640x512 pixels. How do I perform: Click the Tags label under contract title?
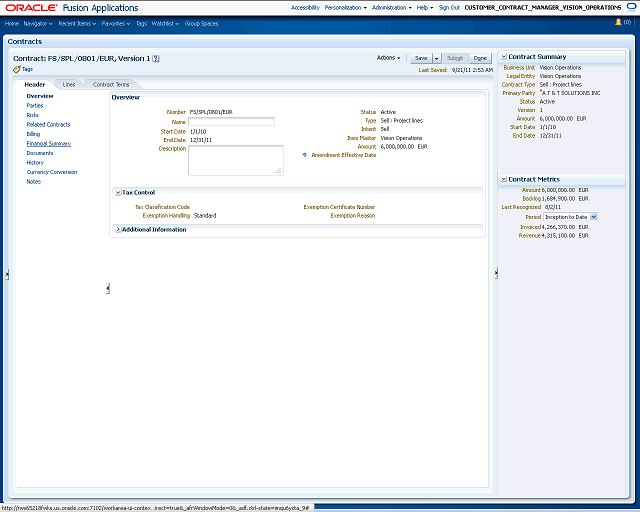coord(27,69)
